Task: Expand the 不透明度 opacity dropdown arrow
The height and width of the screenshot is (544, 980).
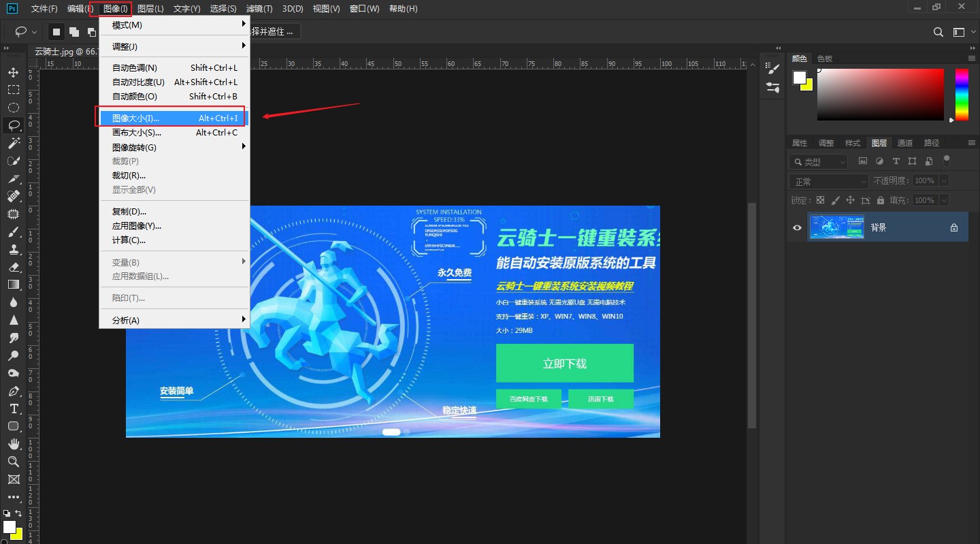Action: 943,181
